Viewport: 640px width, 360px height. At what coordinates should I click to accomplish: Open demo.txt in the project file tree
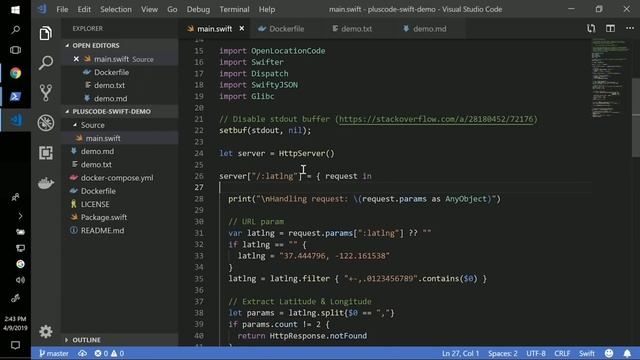point(96,164)
